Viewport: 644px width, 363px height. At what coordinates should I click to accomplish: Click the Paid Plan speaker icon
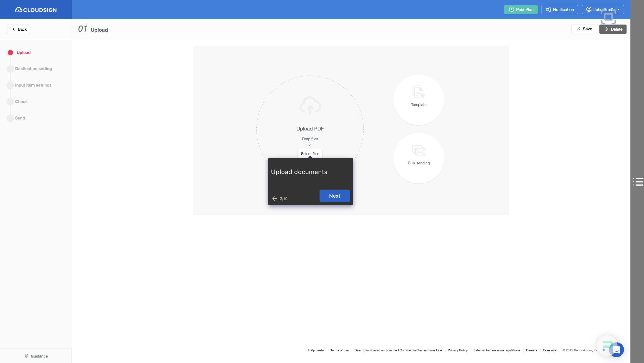511,10
